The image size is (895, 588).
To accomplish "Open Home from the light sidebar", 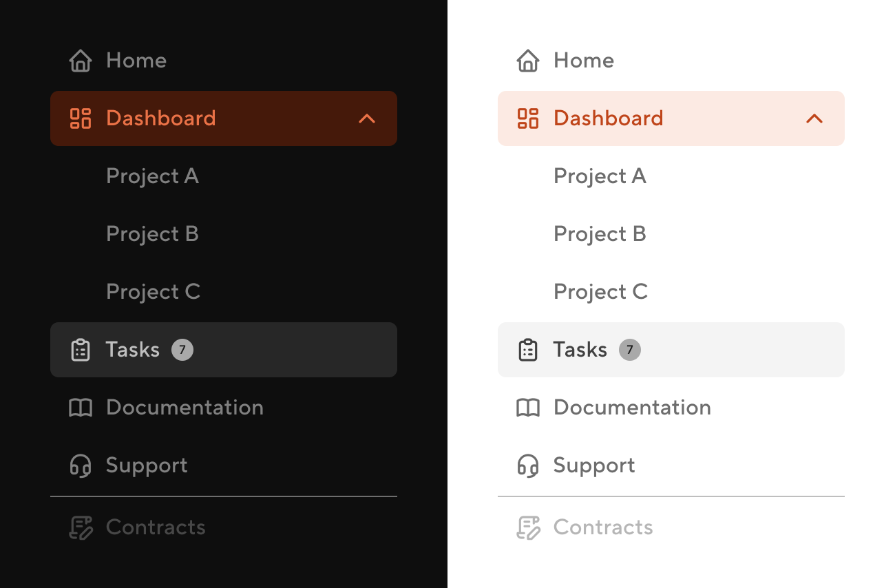I will pos(583,61).
